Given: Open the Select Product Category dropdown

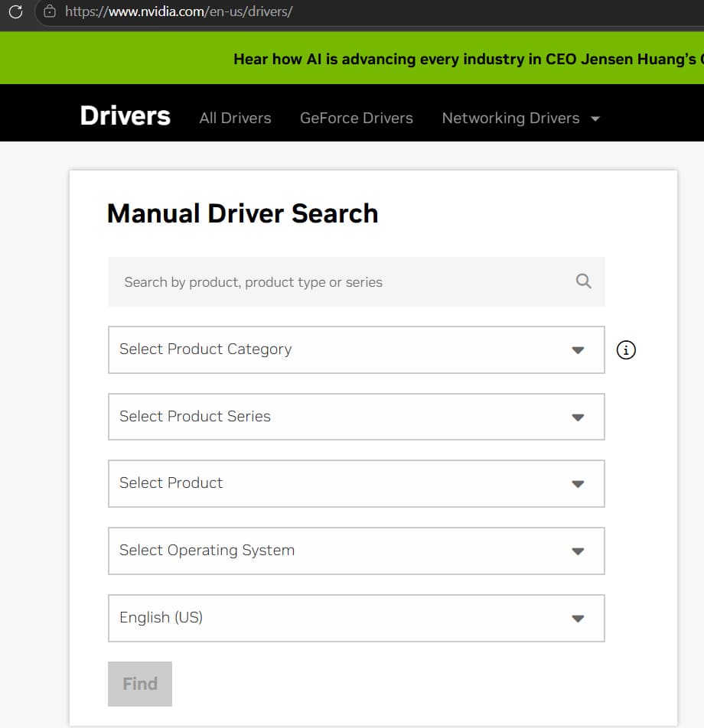Looking at the screenshot, I should coord(357,349).
